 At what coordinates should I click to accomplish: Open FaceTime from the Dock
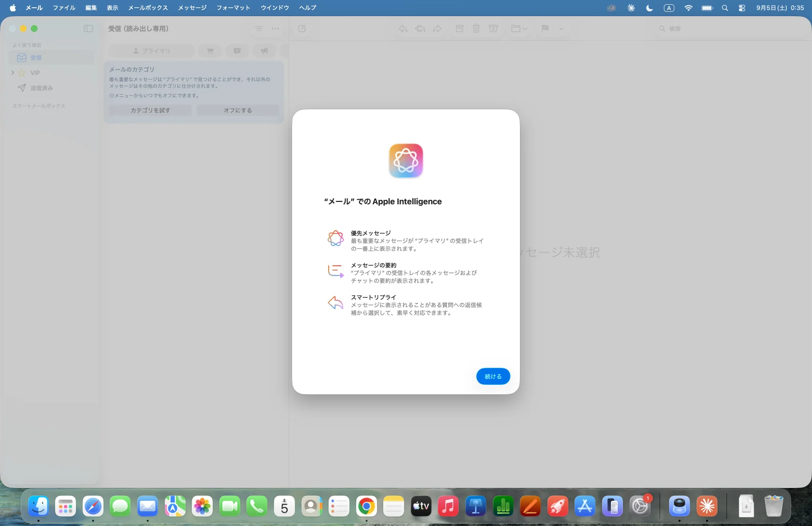230,506
